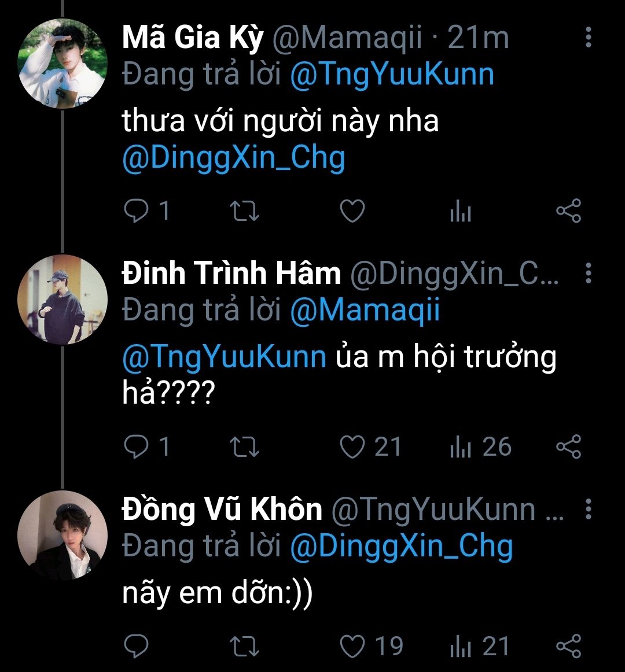Open Đinh Trình Hâm display name

231,273
